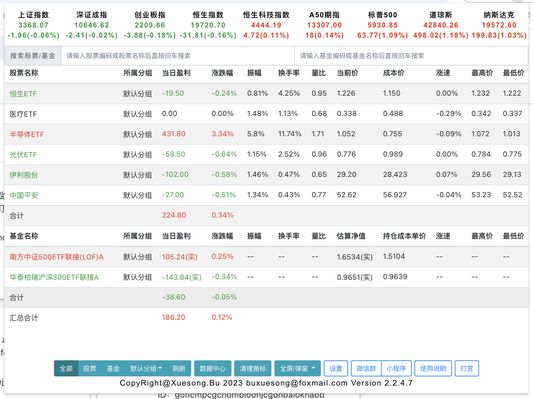Open the 设置 settings button

click(x=336, y=368)
